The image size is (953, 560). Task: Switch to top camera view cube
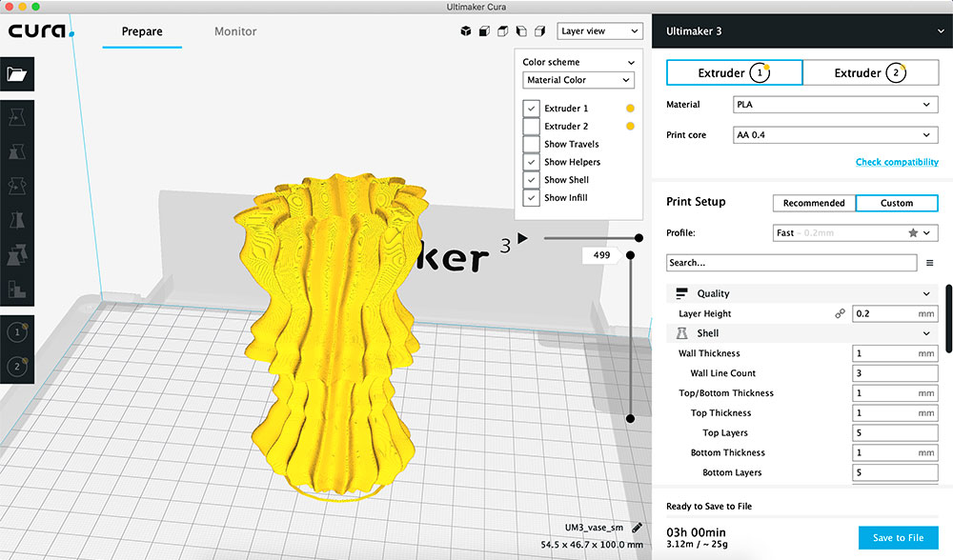click(502, 31)
